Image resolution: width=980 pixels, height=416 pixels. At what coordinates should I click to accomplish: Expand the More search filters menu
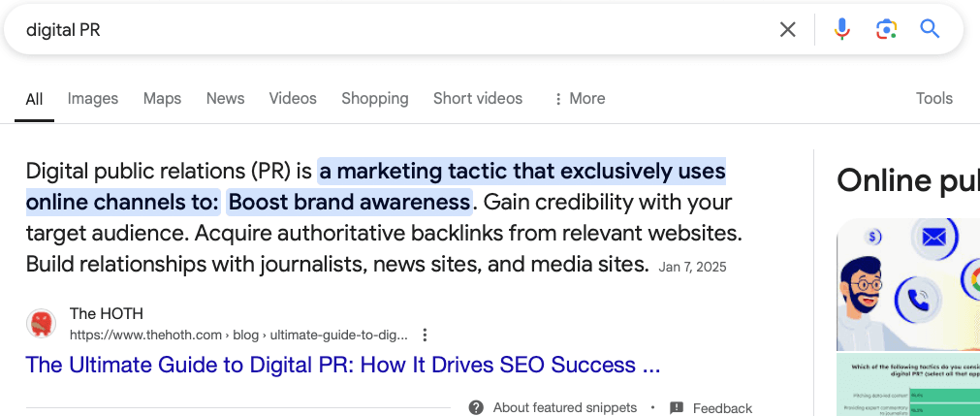pyautogui.click(x=579, y=98)
